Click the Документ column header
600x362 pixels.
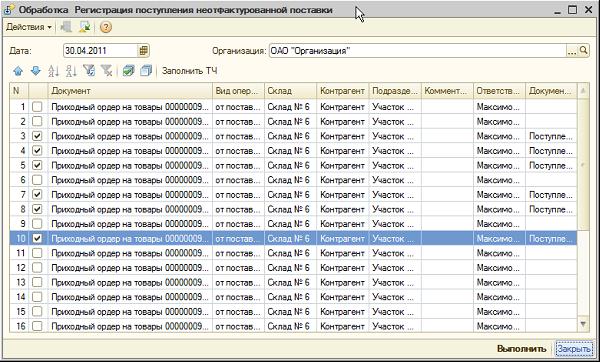point(130,91)
